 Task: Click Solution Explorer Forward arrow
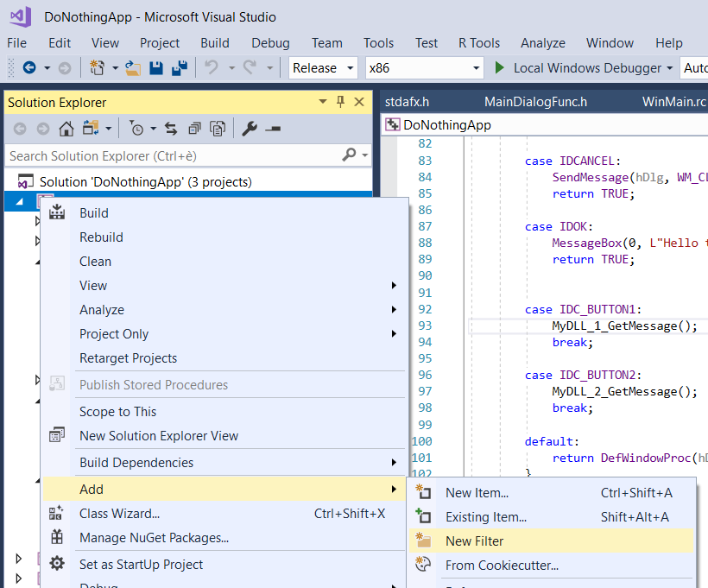43,130
